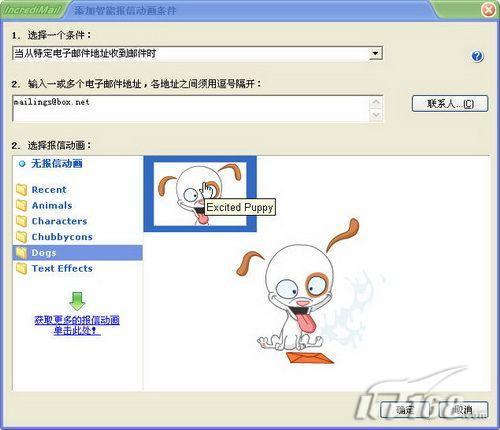This screenshot has height=430, width=500.
Task: Click into the email address input field
Action: [x=191, y=109]
